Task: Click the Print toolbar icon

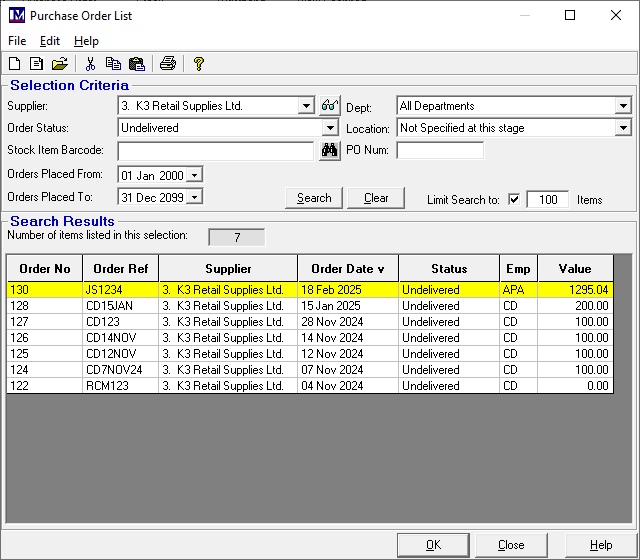Action: tap(168, 64)
